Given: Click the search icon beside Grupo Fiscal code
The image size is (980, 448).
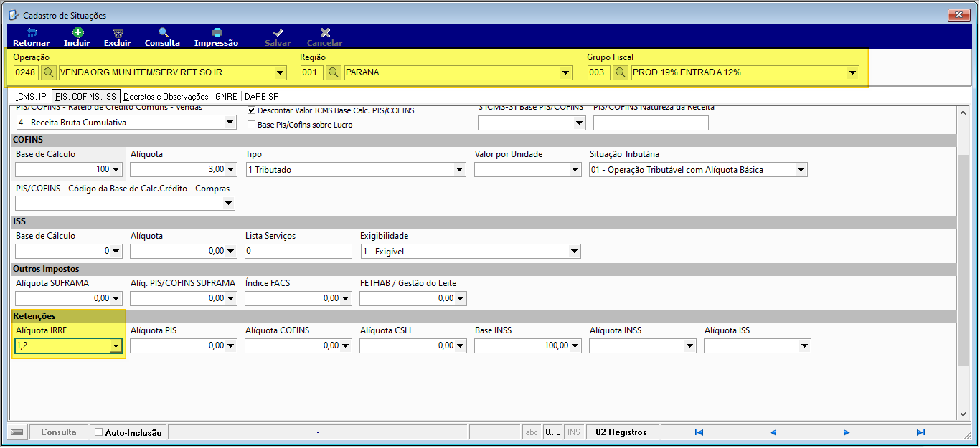Looking at the screenshot, I should click(x=621, y=72).
